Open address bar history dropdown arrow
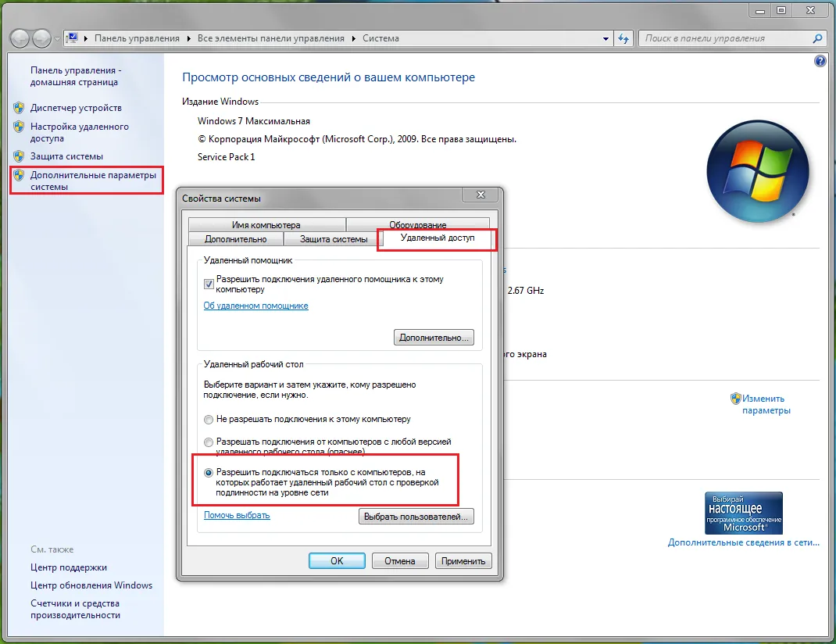 606,38
